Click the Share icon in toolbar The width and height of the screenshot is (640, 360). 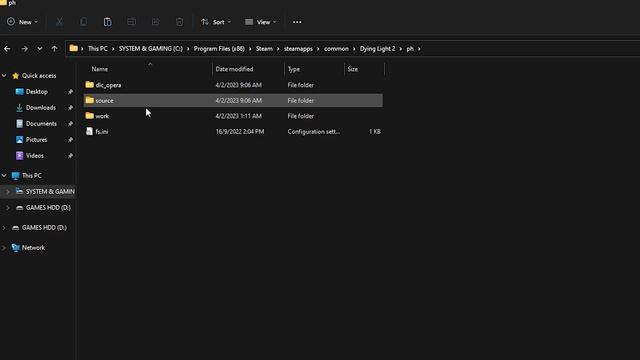[156, 22]
